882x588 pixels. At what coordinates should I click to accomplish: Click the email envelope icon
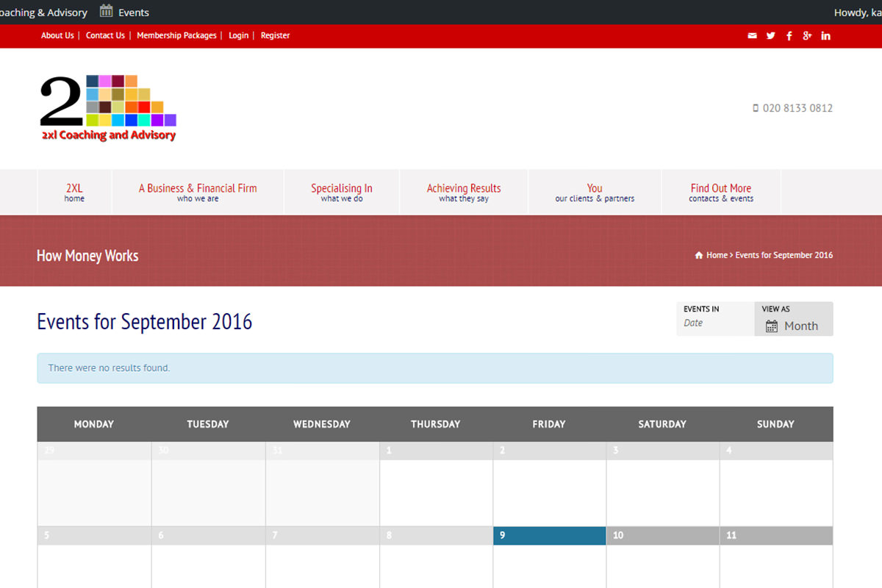click(x=752, y=36)
